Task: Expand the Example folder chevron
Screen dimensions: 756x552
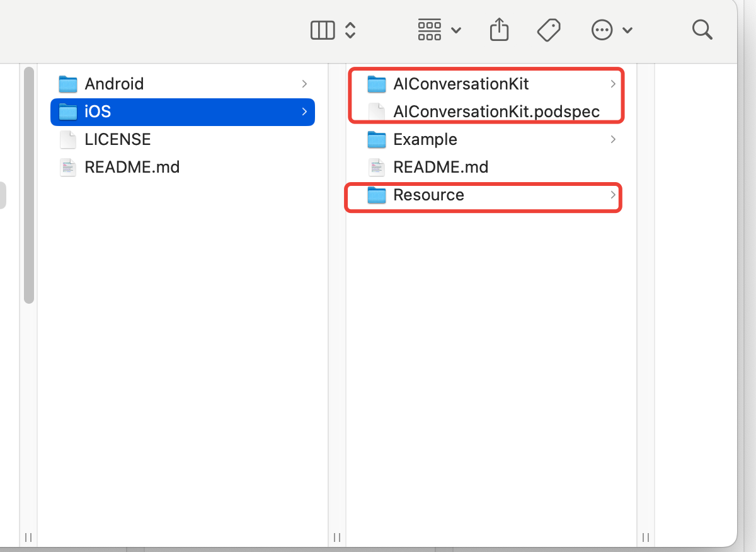Action: tap(613, 139)
